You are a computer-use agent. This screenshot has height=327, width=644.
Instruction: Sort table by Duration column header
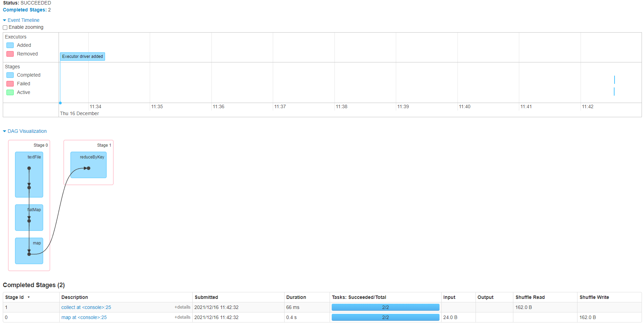pyautogui.click(x=296, y=297)
